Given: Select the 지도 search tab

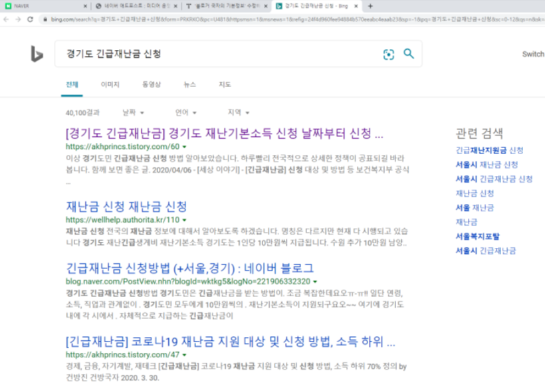Looking at the screenshot, I should coord(225,84).
